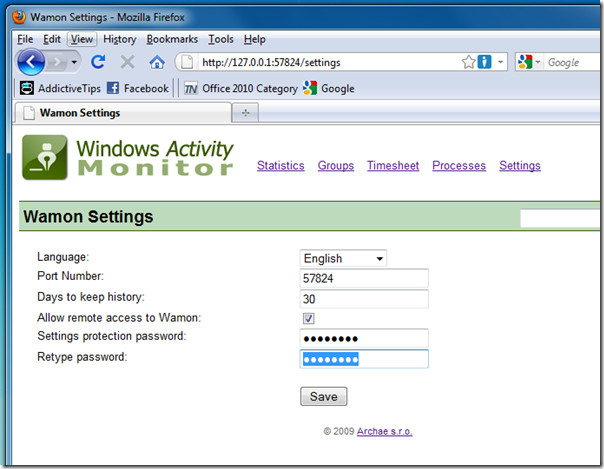The width and height of the screenshot is (604, 469).
Task: Click the blue info icon in address bar
Action: click(x=484, y=62)
